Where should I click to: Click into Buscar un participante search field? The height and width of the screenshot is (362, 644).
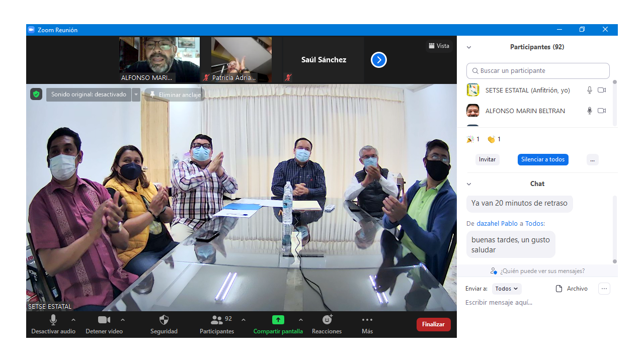tap(538, 71)
